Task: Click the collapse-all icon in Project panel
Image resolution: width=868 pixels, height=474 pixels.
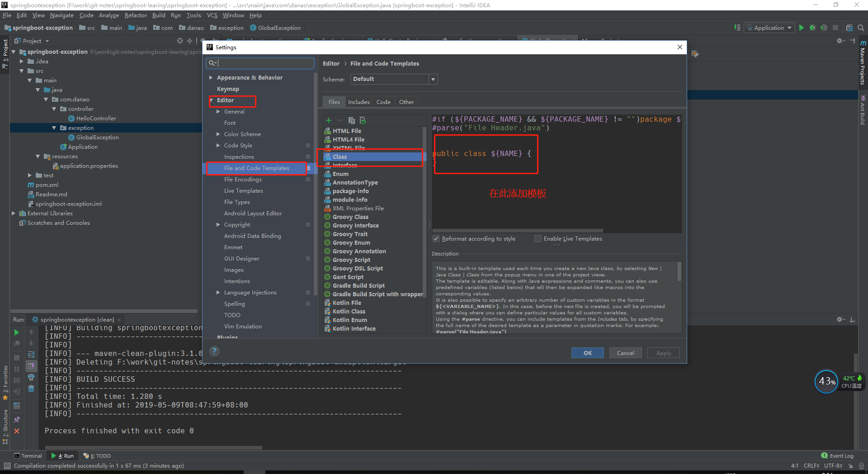Action: click(189, 41)
